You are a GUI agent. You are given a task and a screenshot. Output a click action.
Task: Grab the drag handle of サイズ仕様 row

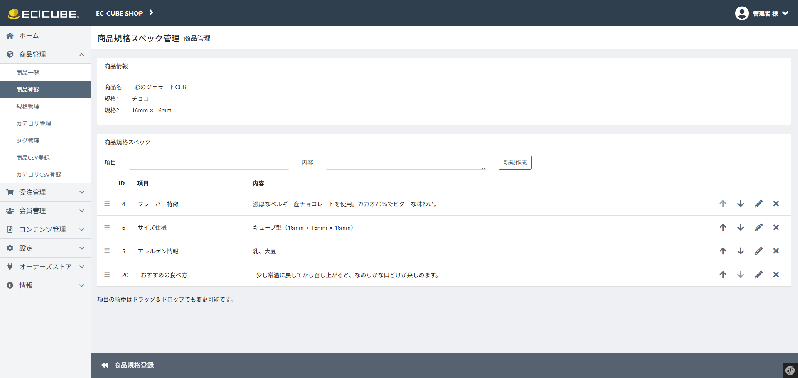coord(107,227)
